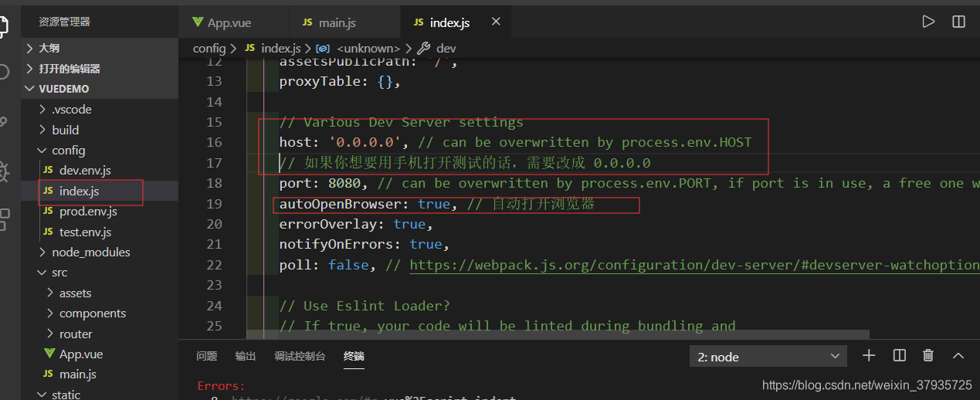Expand the router folder
980x400 pixels.
100,334
